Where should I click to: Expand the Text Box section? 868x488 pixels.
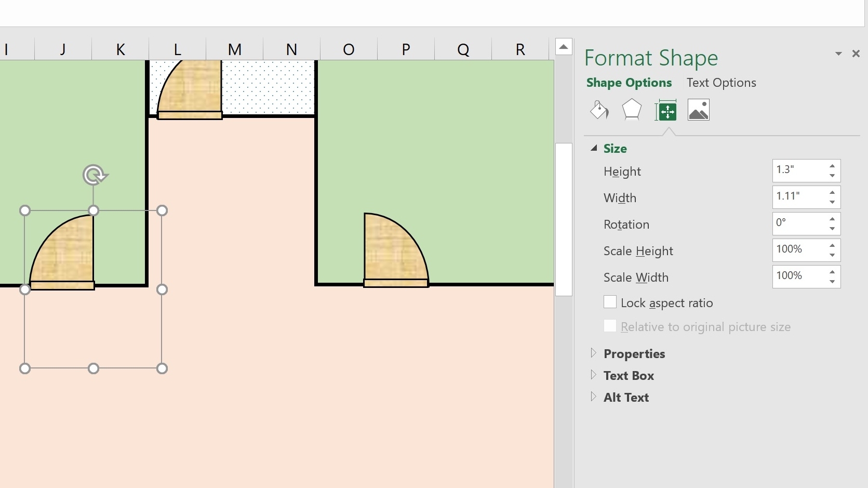tap(594, 375)
